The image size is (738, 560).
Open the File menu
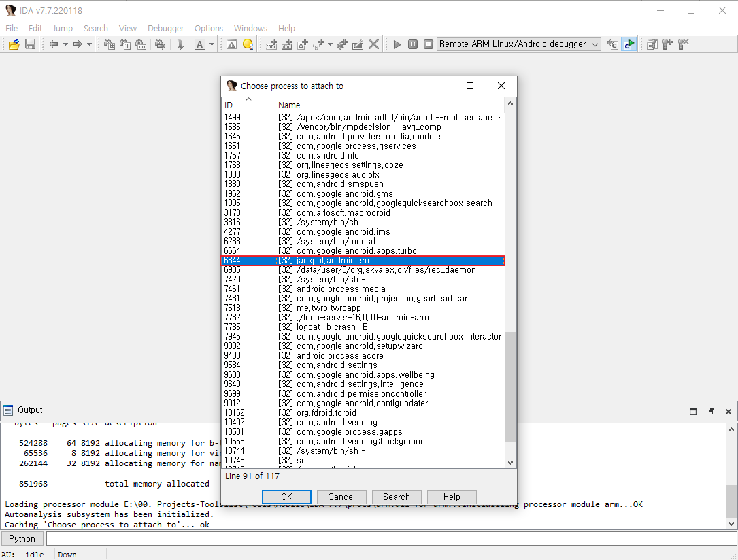pyautogui.click(x=12, y=29)
